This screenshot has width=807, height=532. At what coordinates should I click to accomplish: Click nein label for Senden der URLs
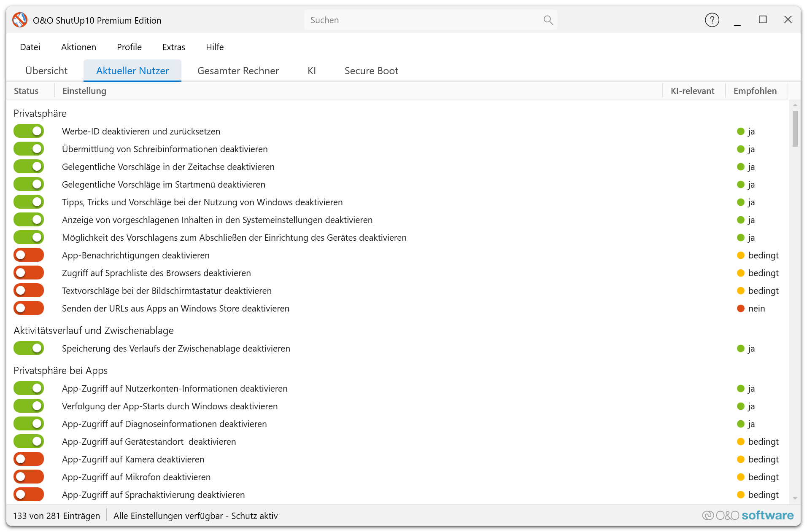(756, 309)
